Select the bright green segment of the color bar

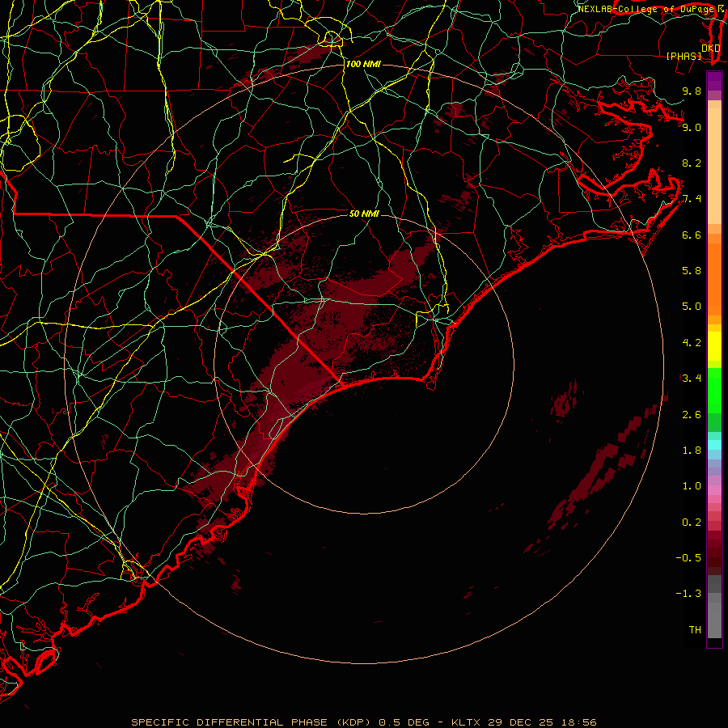click(714, 391)
